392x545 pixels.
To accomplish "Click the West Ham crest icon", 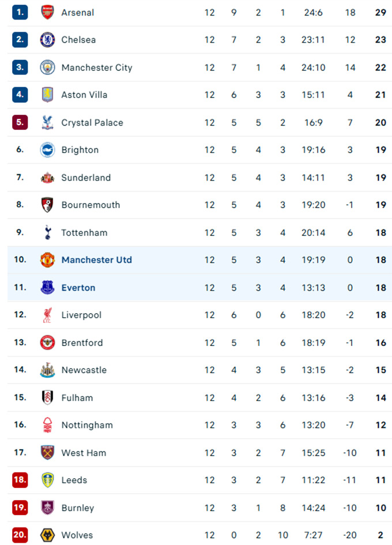I will click(47, 453).
